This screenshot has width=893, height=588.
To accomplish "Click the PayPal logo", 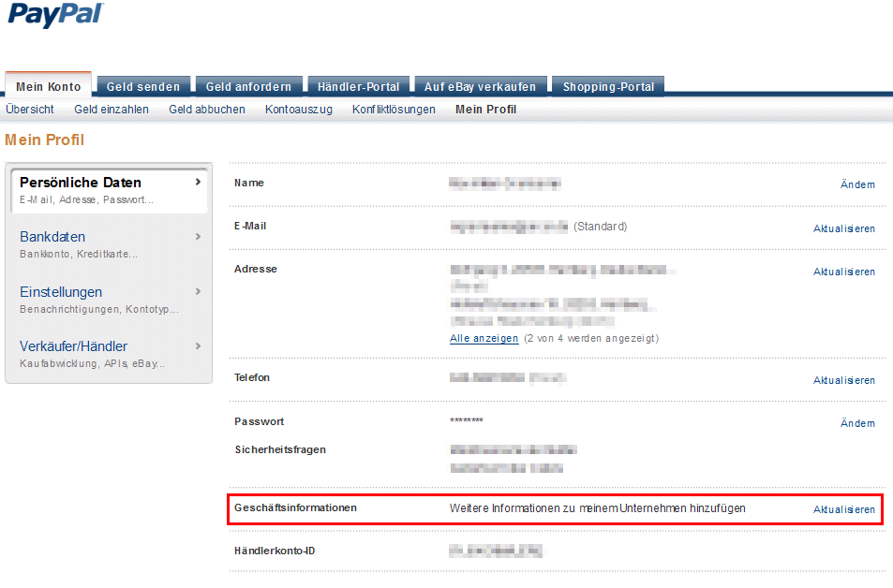I will 55,14.
